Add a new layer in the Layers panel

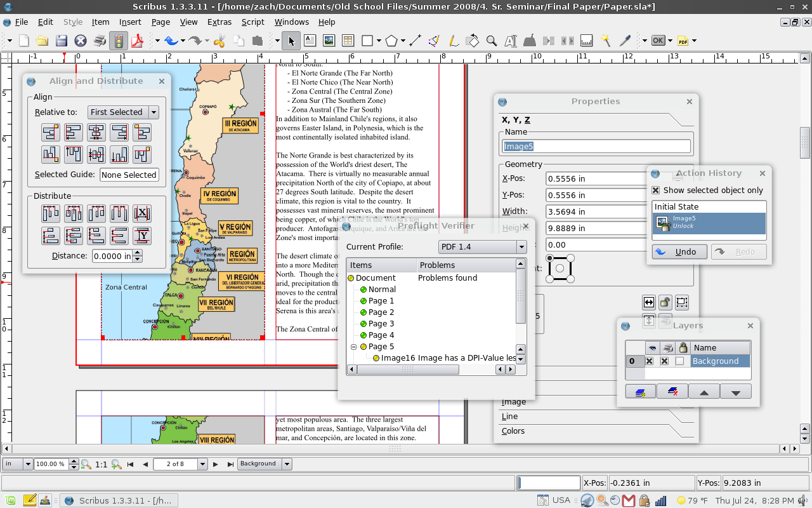[641, 391]
